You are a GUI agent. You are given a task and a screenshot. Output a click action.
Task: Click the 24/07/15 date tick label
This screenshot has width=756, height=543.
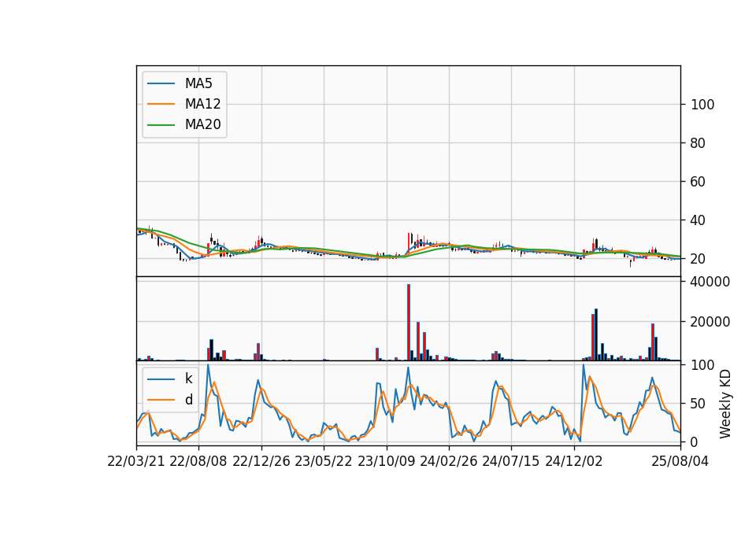[x=511, y=461]
